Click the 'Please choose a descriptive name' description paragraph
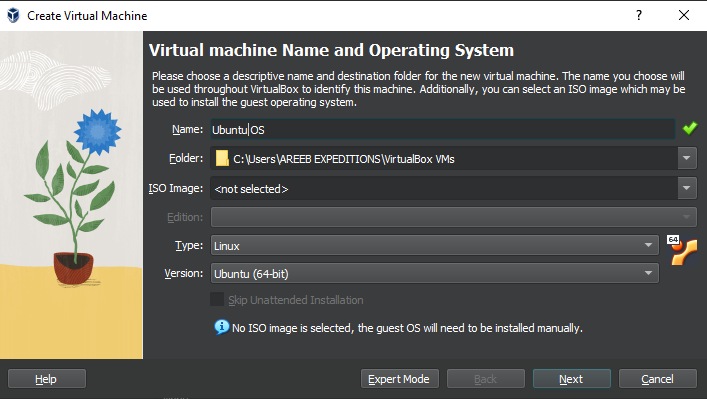 tap(418, 89)
